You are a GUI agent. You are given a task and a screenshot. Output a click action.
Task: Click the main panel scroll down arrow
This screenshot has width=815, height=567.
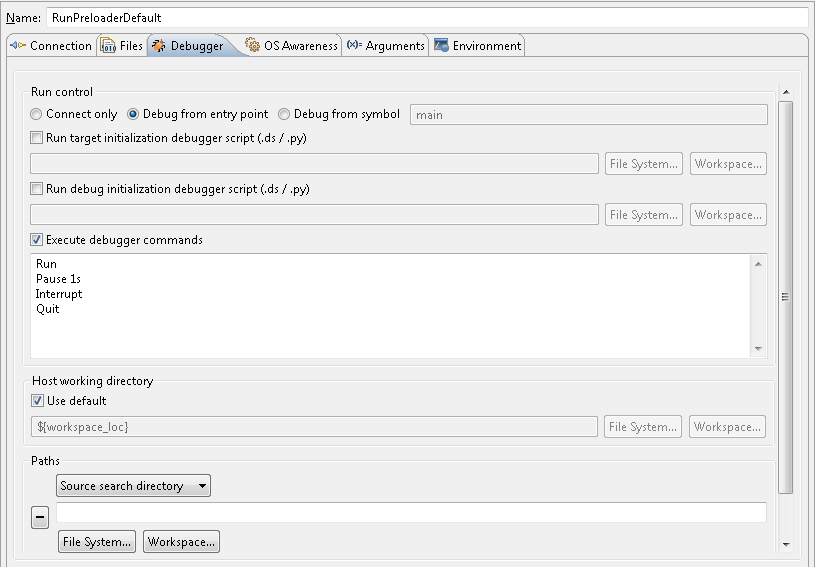[786, 545]
